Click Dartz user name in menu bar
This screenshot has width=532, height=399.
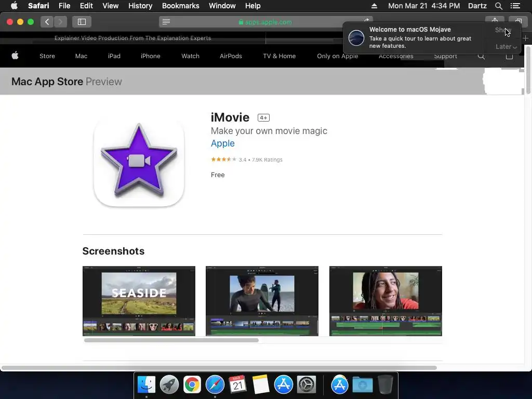(x=477, y=6)
